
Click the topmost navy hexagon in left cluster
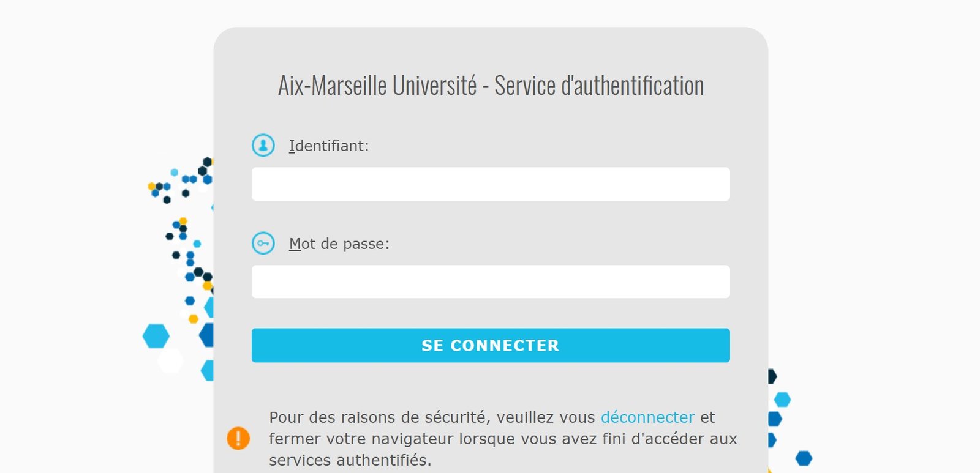coord(208,162)
